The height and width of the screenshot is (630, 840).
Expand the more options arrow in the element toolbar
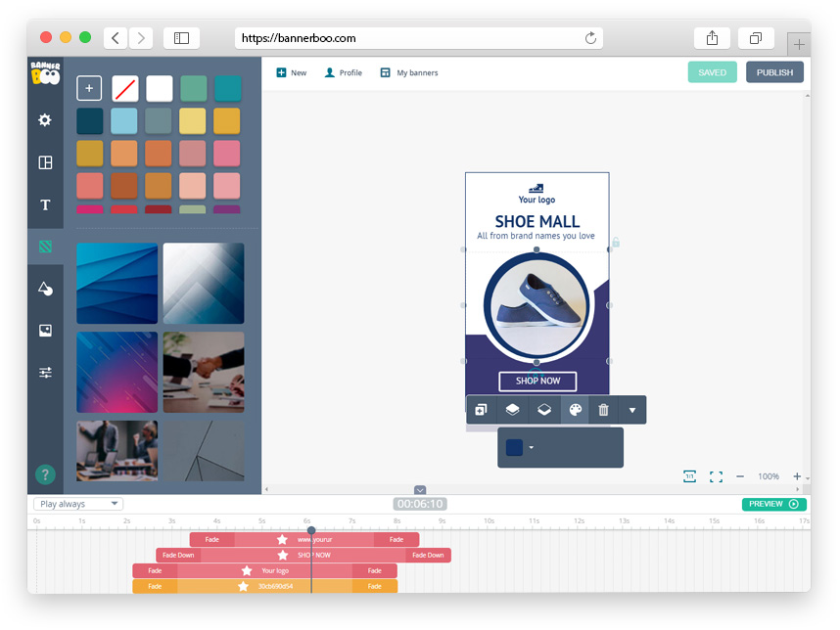[x=632, y=410]
